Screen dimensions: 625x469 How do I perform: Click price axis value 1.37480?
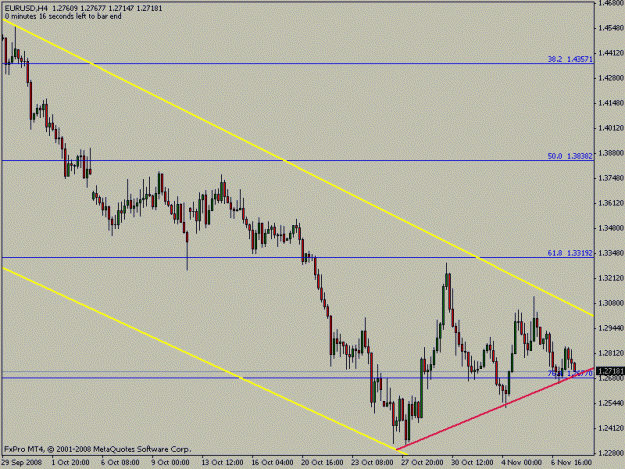(610, 178)
